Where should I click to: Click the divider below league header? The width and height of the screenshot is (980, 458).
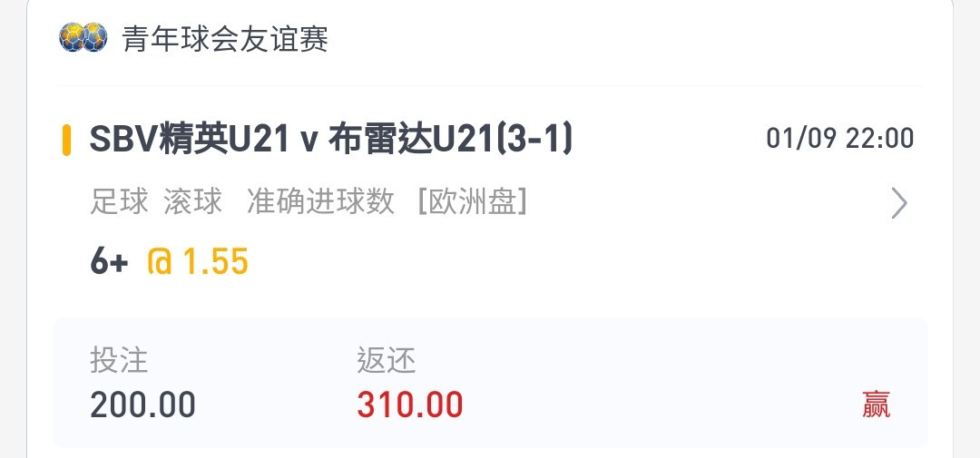point(490,85)
